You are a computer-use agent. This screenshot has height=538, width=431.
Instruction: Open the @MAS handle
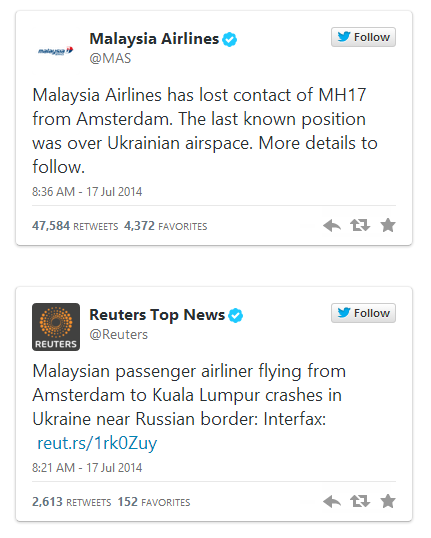[x=110, y=58]
